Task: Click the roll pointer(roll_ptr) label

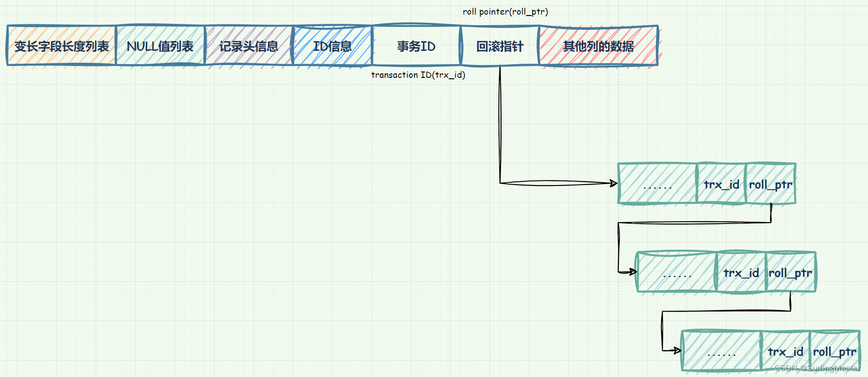Action: pos(505,12)
